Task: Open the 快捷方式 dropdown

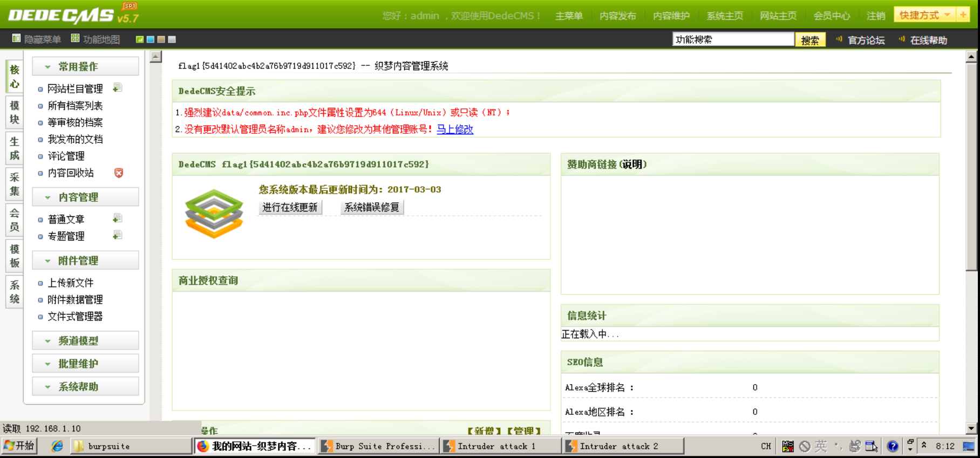Action: pos(925,15)
